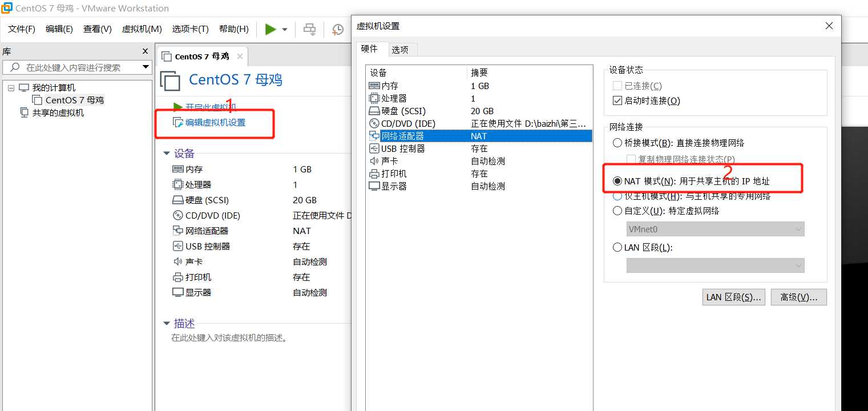The width and height of the screenshot is (868, 411).
Task: Open the 选项卡(T) menu
Action: pyautogui.click(x=191, y=29)
